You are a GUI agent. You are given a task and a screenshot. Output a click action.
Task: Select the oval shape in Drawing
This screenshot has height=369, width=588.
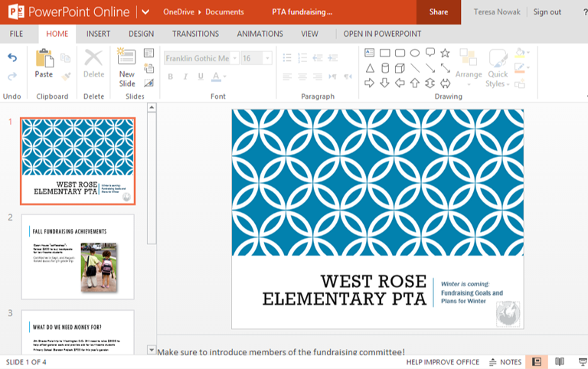(x=415, y=53)
